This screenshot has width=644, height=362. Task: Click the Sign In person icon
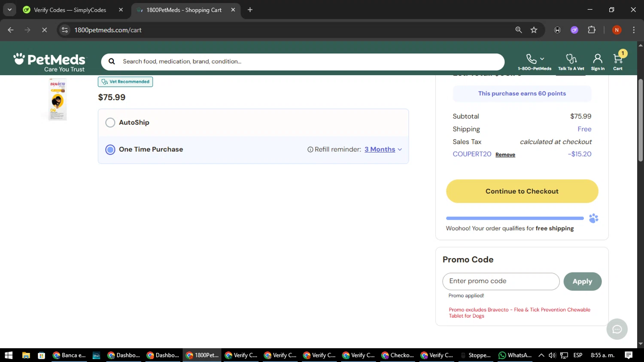pyautogui.click(x=598, y=59)
